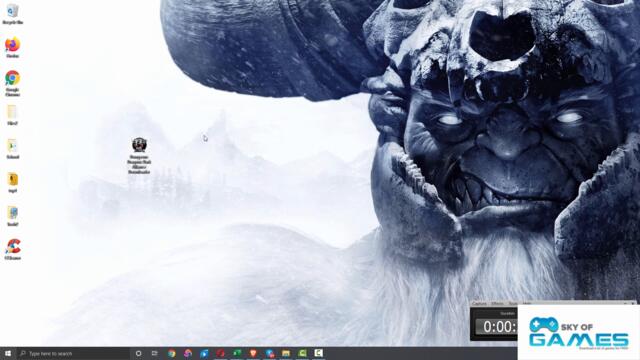This screenshot has width=640, height=360.
Task: Open the Tools menu in the recorder window
Action: (513, 304)
